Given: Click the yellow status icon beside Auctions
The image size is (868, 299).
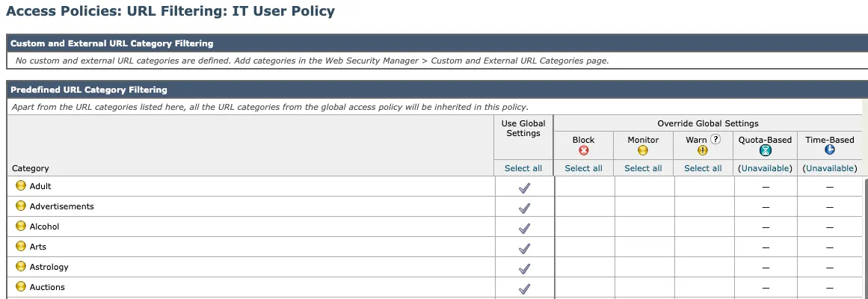Looking at the screenshot, I should point(20,287).
